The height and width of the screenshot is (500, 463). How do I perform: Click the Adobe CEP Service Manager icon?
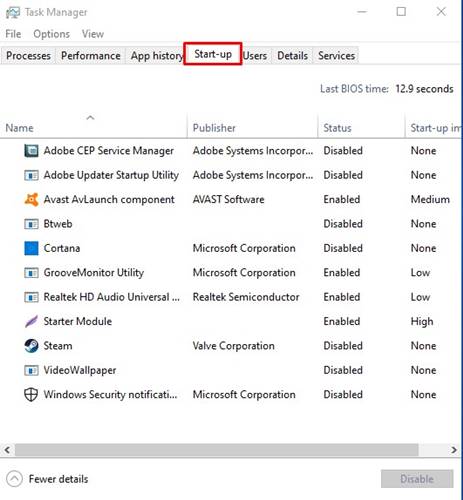coord(31,151)
